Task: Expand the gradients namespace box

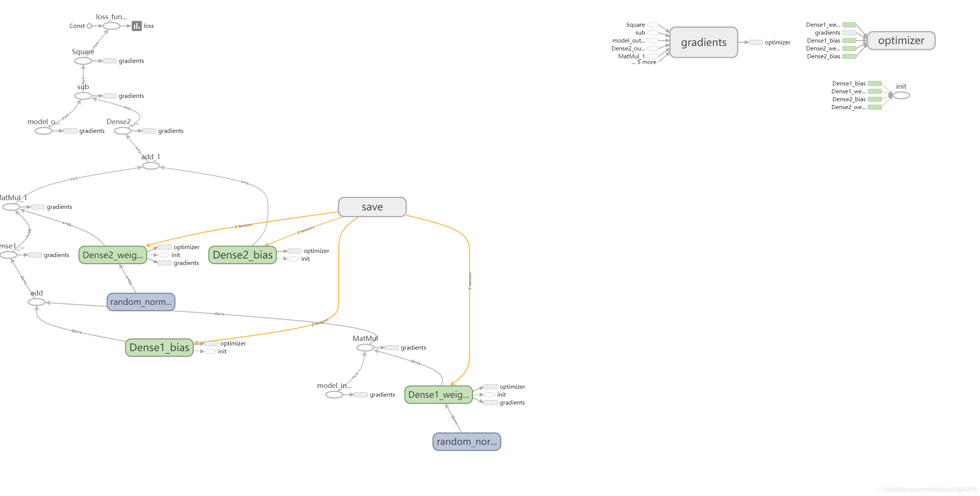Action: 704,42
